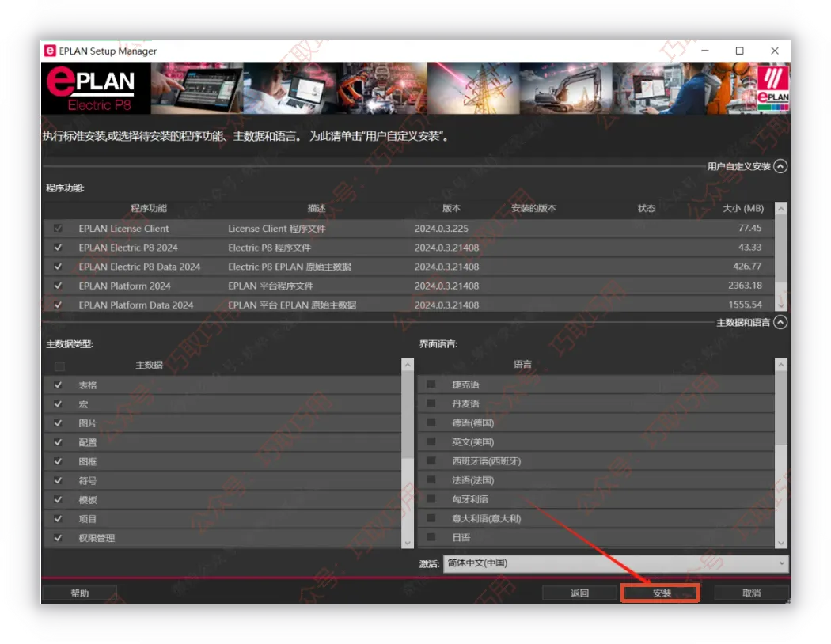Enable the 英文(美国) language checkbox
This screenshot has width=831, height=644.
click(431, 441)
